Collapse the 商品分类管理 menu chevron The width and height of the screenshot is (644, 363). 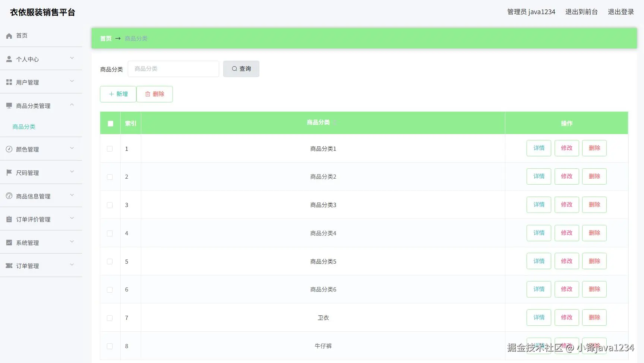coord(72,105)
